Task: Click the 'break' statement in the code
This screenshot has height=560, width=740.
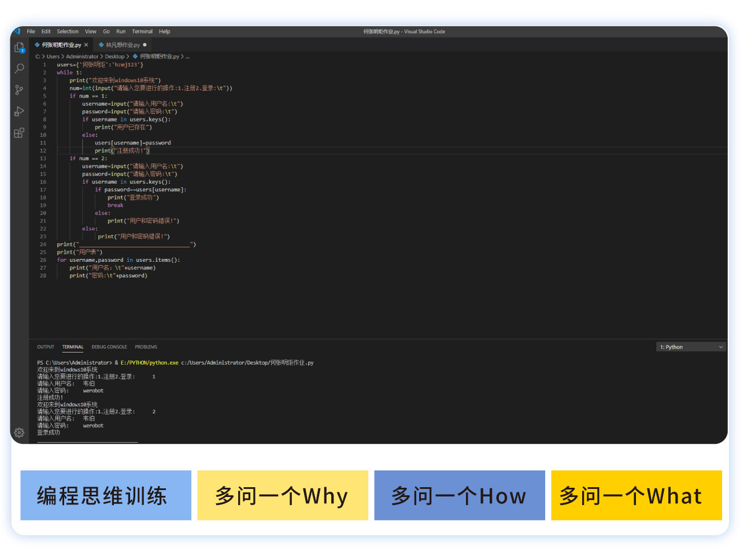Action: pos(115,205)
